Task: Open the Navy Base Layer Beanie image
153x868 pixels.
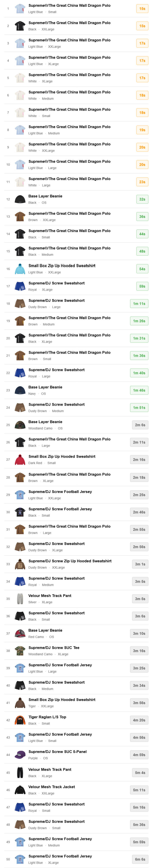Action: pos(20,390)
